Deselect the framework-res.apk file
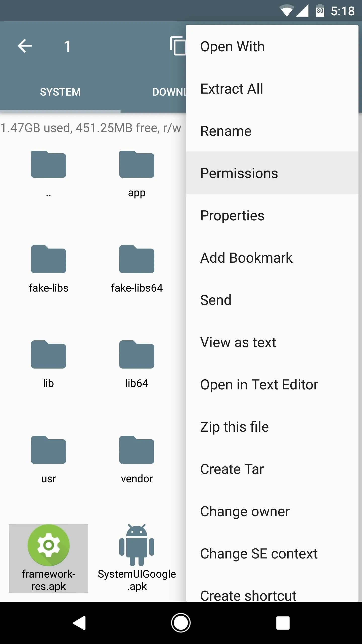 point(49,558)
